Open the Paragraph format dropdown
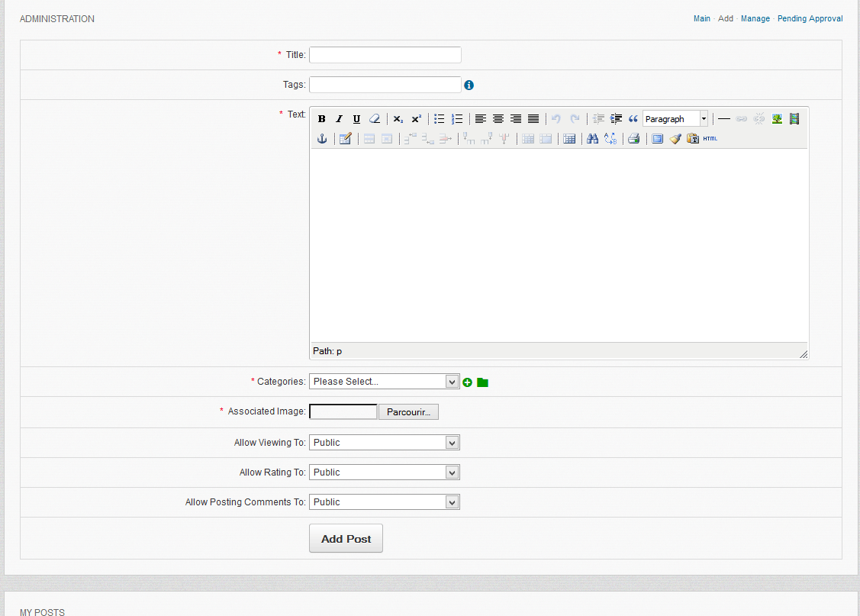 click(675, 119)
